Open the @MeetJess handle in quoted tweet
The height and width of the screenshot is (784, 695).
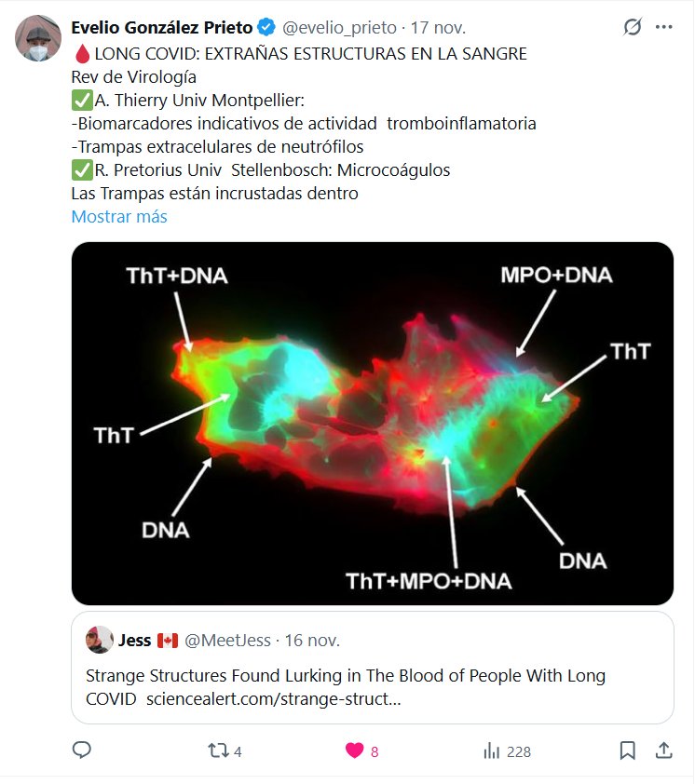tap(227, 641)
